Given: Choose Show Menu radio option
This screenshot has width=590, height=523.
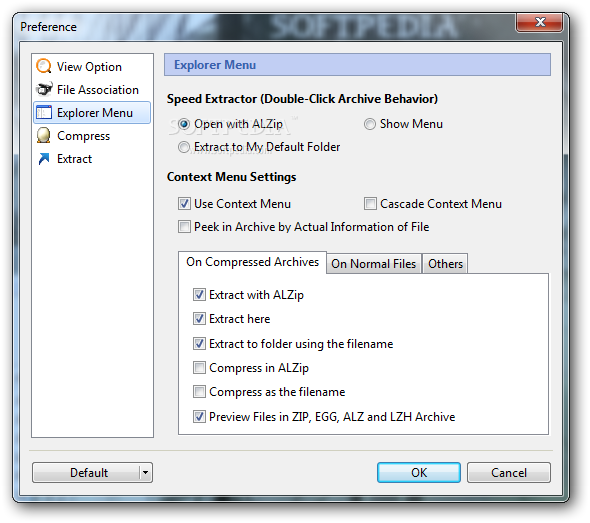Looking at the screenshot, I should [370, 124].
